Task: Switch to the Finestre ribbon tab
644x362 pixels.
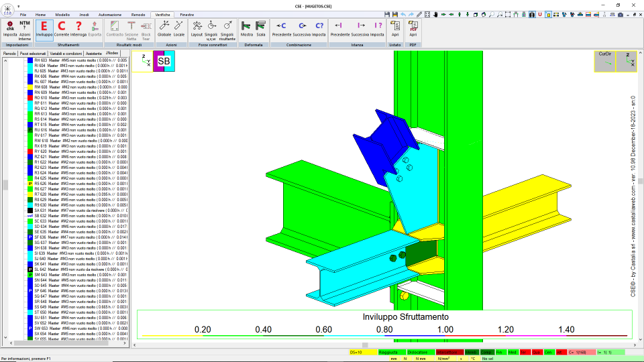Action: coord(187,15)
